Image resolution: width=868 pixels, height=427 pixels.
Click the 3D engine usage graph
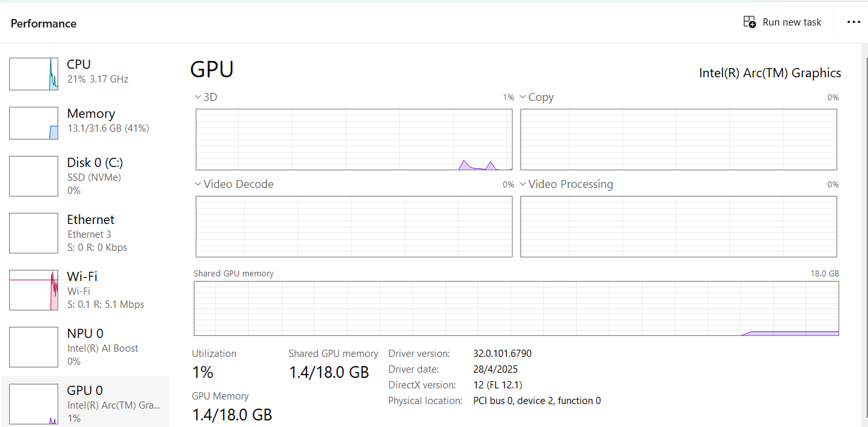point(354,139)
